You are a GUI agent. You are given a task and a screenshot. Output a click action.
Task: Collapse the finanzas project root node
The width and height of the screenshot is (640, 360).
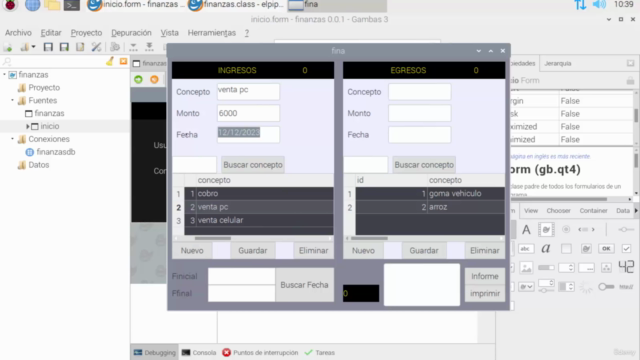[4, 75]
